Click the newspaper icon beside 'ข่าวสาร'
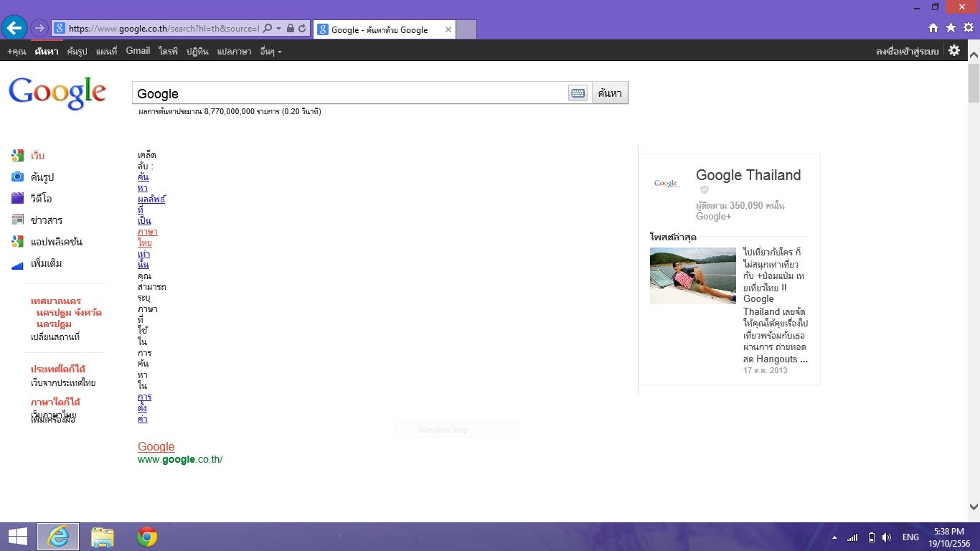The image size is (980, 551). point(18,220)
